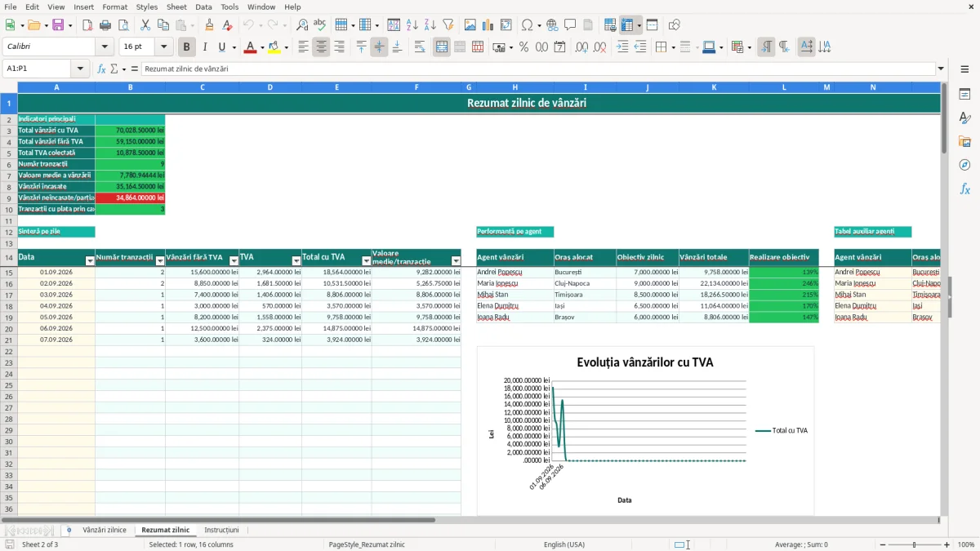Open the sidebar Functions deck

click(964, 189)
